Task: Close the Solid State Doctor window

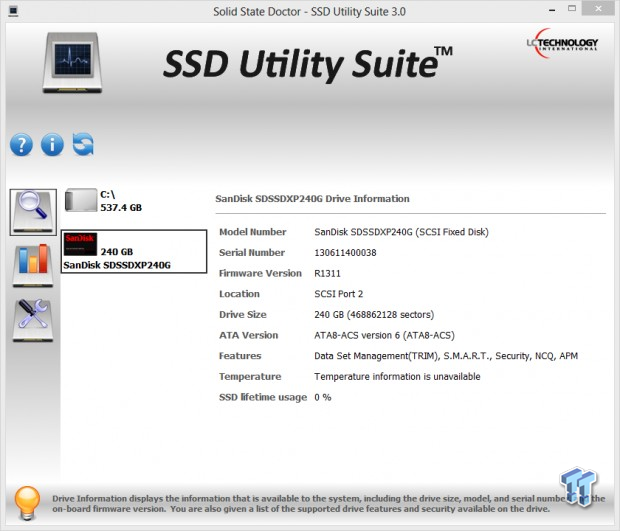Action: (599, 9)
